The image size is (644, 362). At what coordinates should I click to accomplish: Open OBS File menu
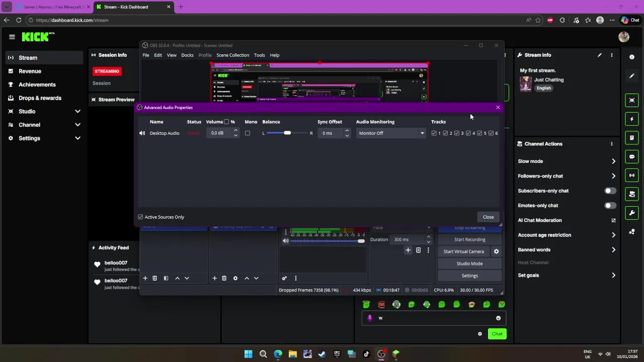coord(146,55)
